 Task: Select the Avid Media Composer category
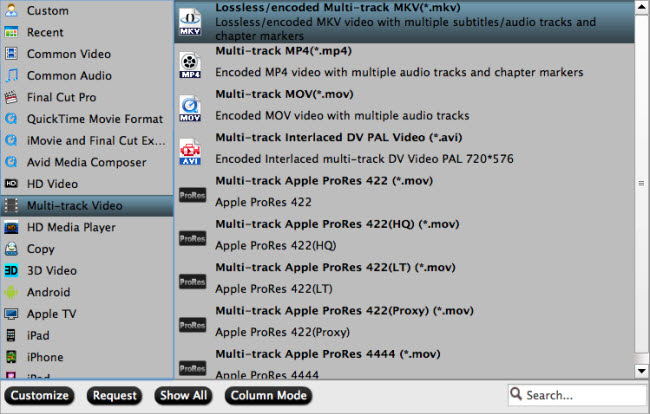point(87,162)
